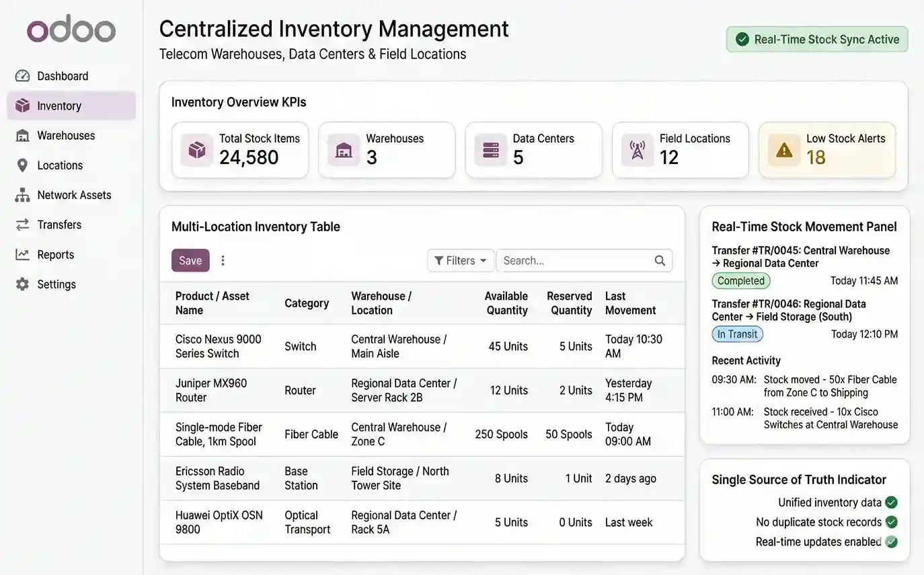Toggle No duplicate stock records checkmark

(892, 522)
